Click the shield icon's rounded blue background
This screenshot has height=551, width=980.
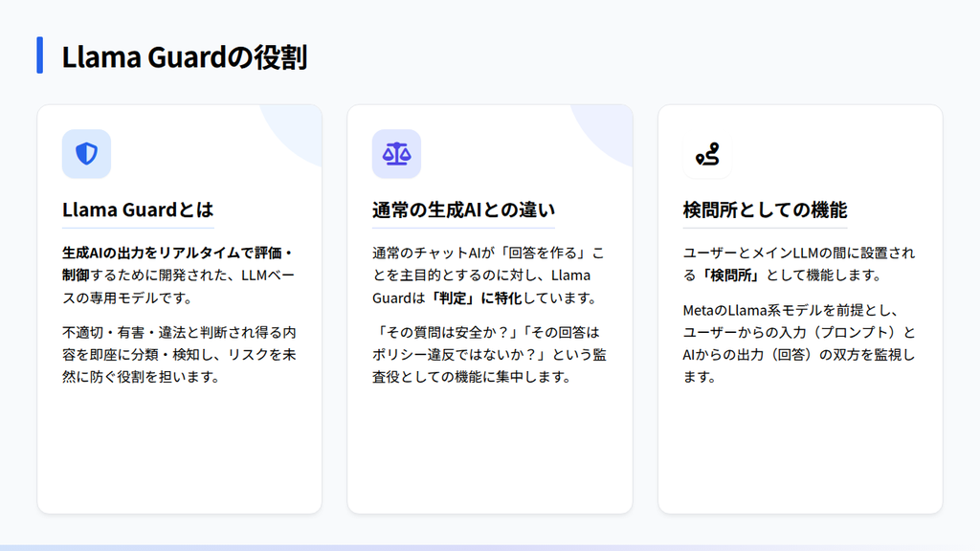coord(86,153)
